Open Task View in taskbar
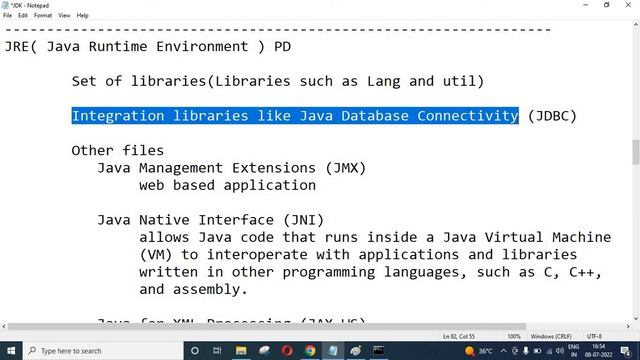Viewport: 640px width, 360px height. click(217, 351)
